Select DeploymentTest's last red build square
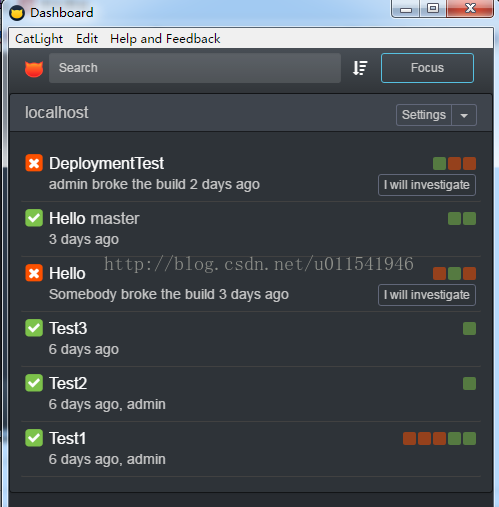Viewport: 499px width, 507px height. [469, 164]
